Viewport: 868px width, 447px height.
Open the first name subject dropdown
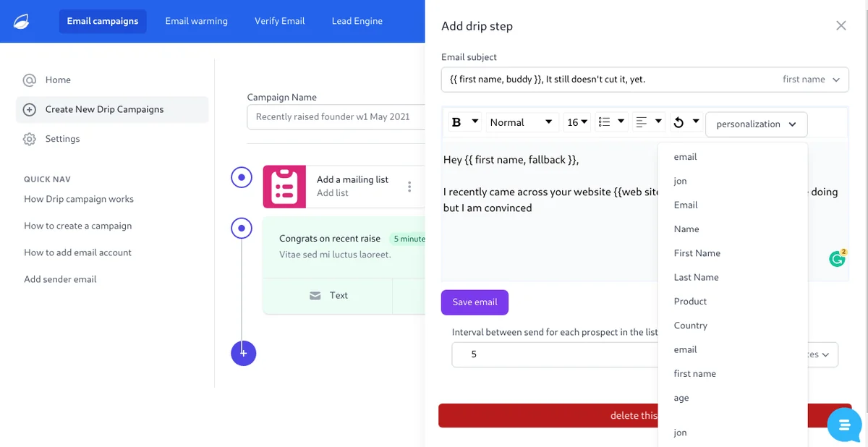(x=811, y=80)
